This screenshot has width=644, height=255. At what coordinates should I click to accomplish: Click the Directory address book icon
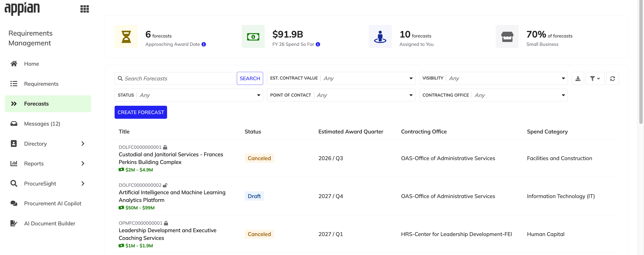click(14, 144)
